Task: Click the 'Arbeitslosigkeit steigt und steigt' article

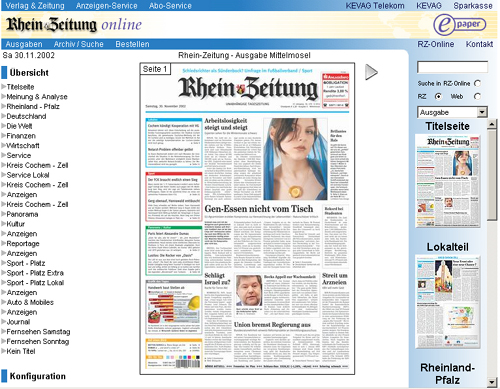Action: (226, 124)
